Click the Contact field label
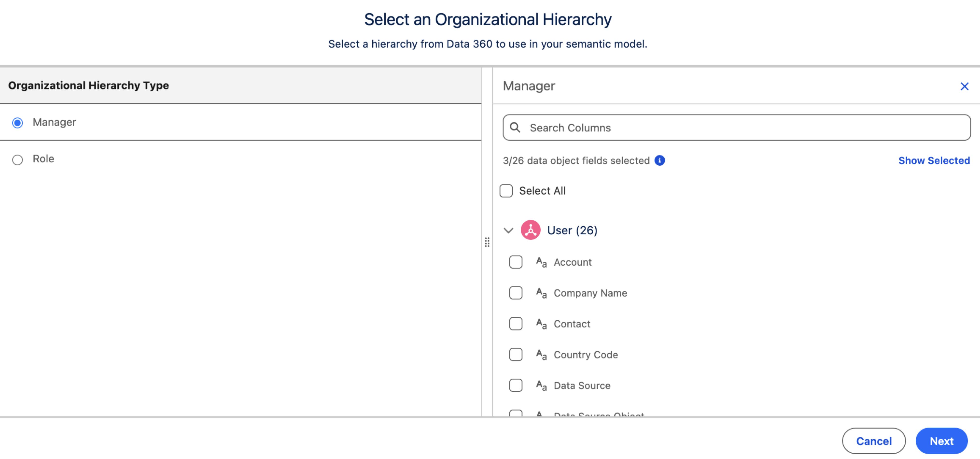 [572, 324]
